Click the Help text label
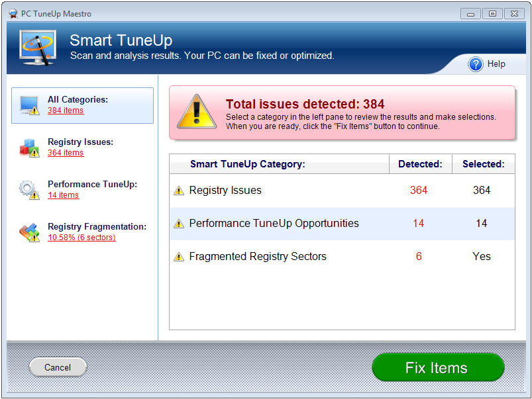Image resolution: width=532 pixels, height=399 pixels. (x=496, y=64)
